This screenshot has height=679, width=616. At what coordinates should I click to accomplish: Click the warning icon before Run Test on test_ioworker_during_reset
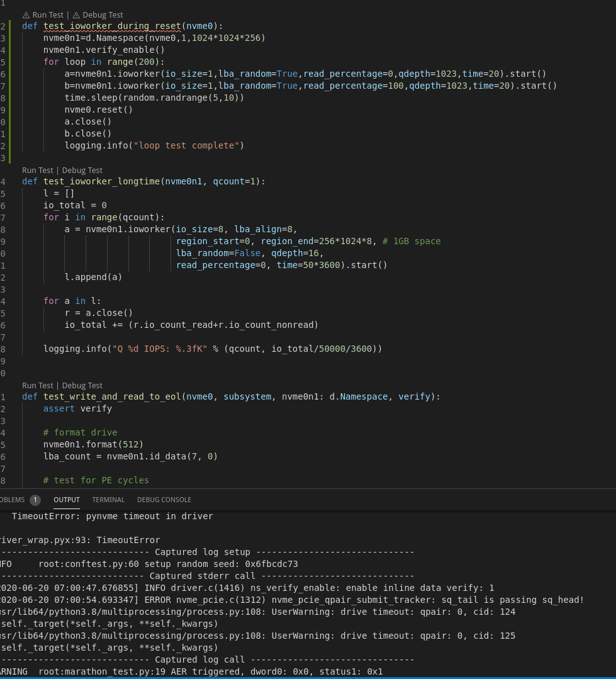26,14
